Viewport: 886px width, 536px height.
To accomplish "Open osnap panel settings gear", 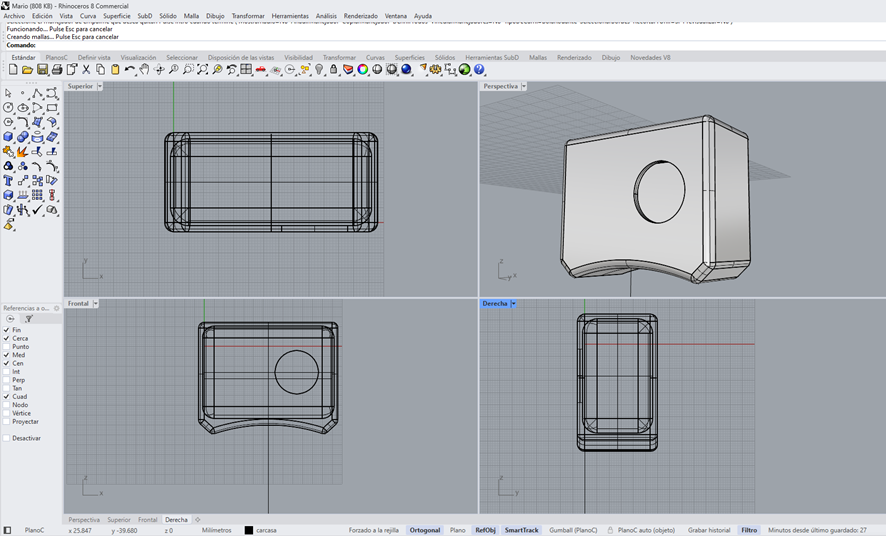I will click(x=57, y=308).
